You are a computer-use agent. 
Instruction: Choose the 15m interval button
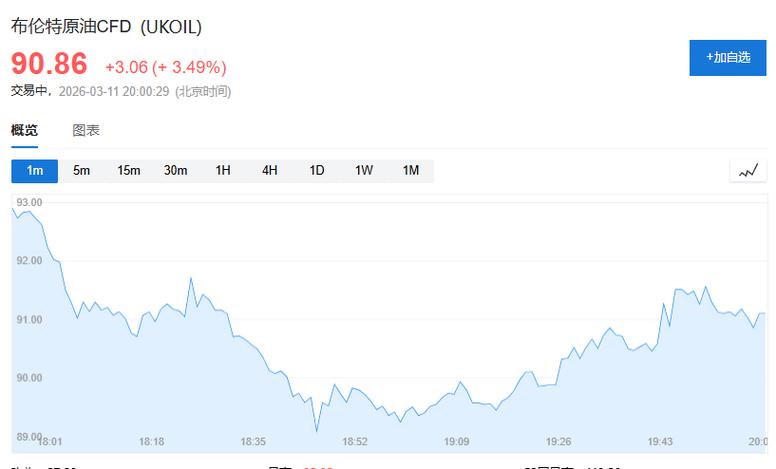click(128, 171)
